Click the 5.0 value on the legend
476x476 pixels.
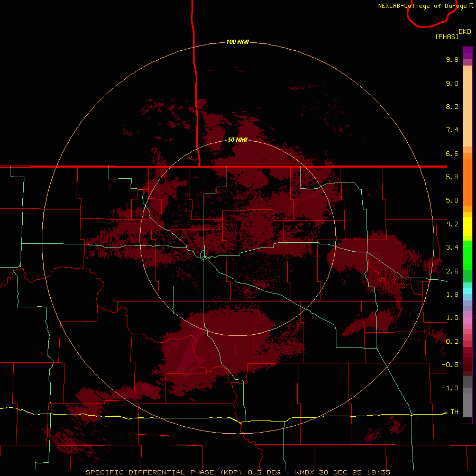pos(452,200)
